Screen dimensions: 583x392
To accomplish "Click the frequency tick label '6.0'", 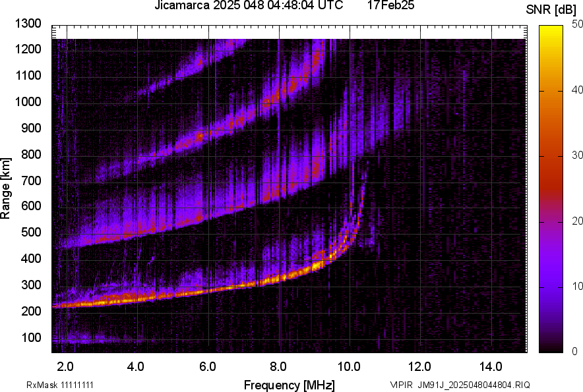I will (x=207, y=367).
